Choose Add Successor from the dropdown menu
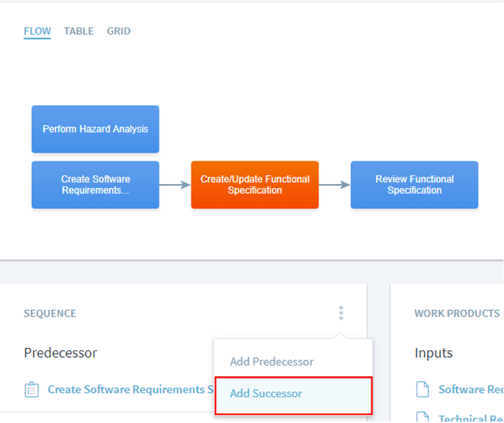The width and height of the screenshot is (504, 423). 267,394
